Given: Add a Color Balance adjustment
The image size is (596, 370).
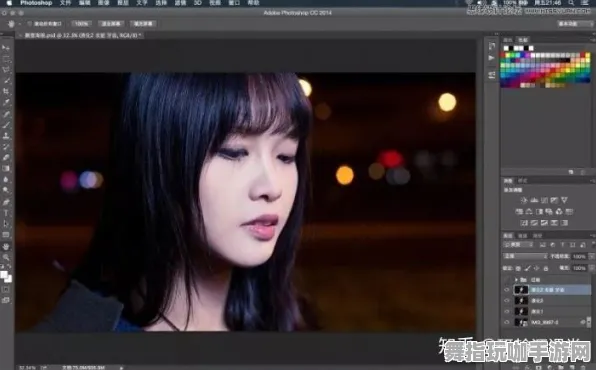Looking at the screenshot, I should tap(529, 212).
